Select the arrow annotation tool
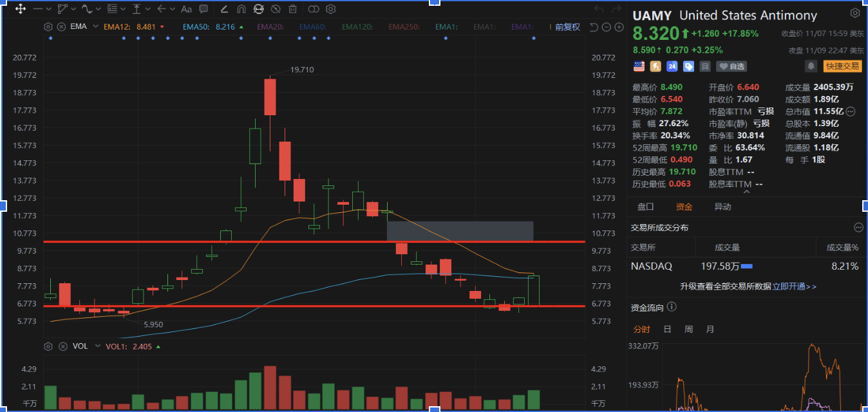This screenshot has width=868, height=412. (x=162, y=9)
